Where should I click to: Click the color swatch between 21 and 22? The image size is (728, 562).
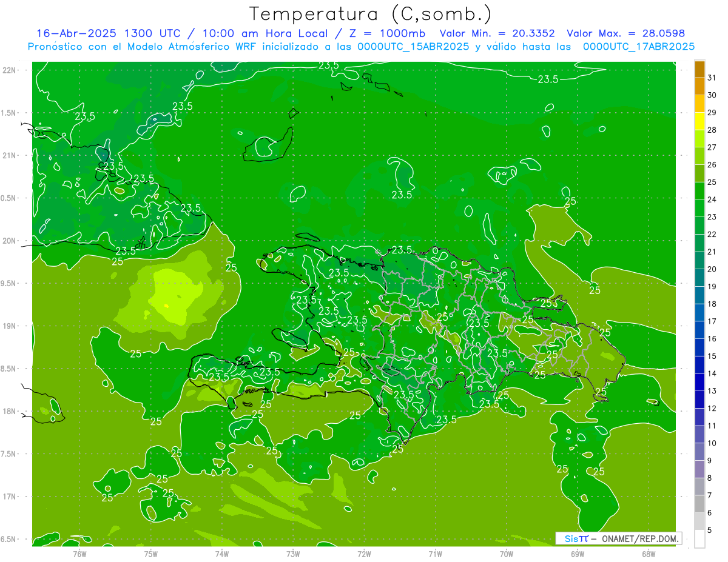700,243
